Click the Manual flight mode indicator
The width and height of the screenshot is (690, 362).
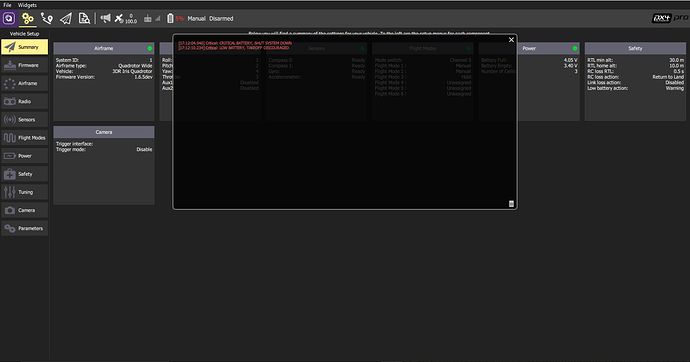[196, 18]
